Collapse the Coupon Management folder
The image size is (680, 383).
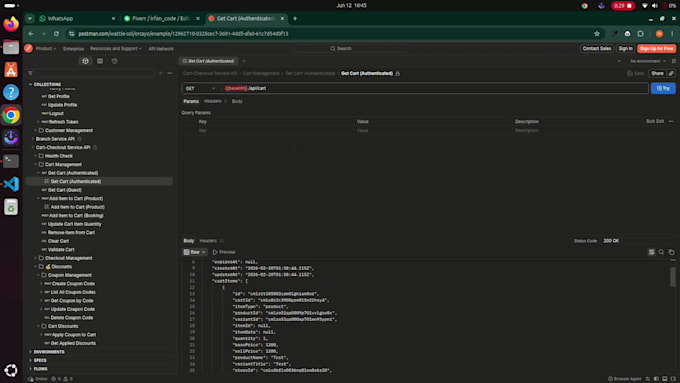(39, 275)
